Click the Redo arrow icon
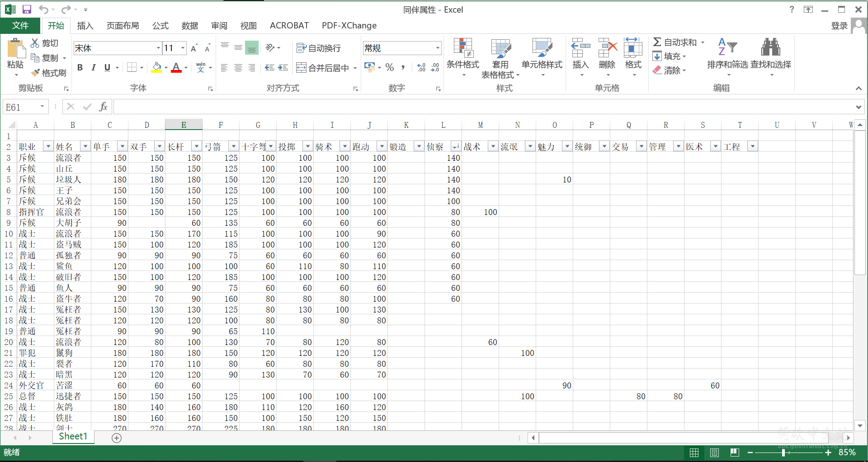This screenshot has height=462, width=868. [x=66, y=9]
